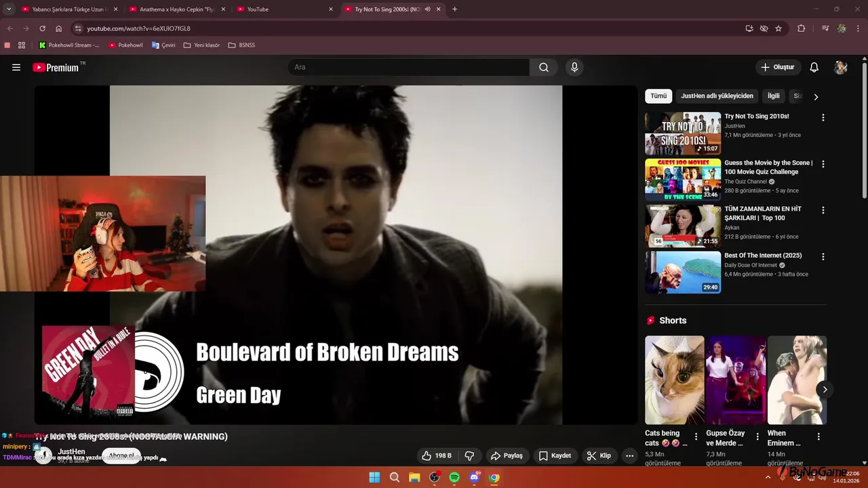Click the Chrome address bar URL
The width and height of the screenshot is (868, 488).
click(x=138, y=28)
